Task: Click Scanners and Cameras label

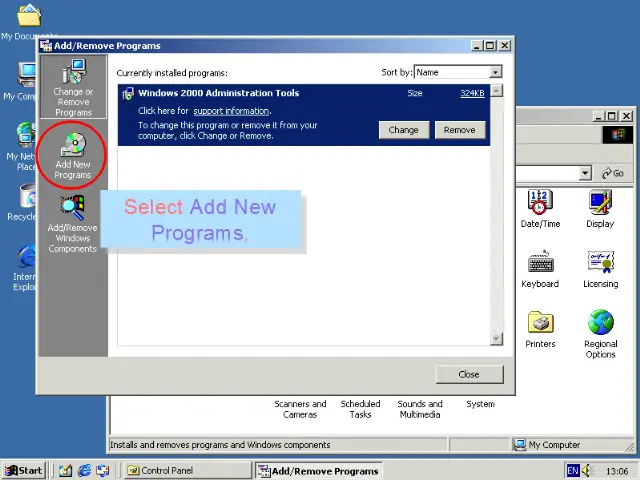Action: 300,409
